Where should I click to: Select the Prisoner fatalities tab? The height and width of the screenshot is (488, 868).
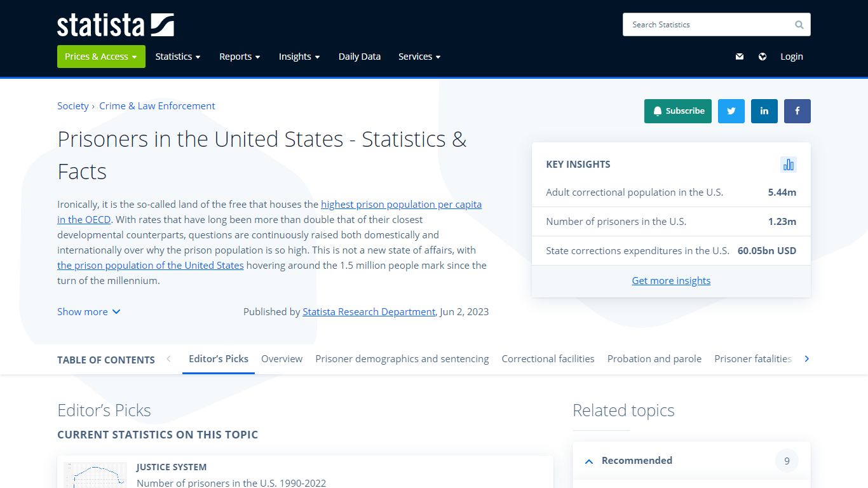point(753,359)
